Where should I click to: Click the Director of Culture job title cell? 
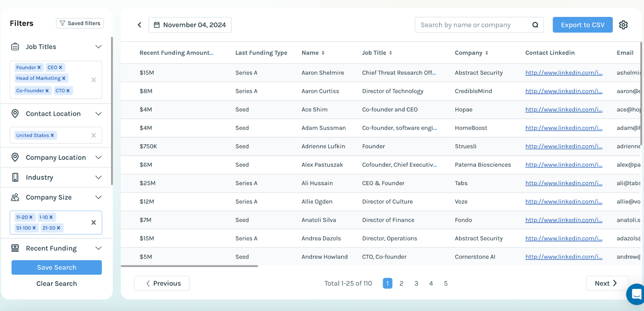(387, 202)
